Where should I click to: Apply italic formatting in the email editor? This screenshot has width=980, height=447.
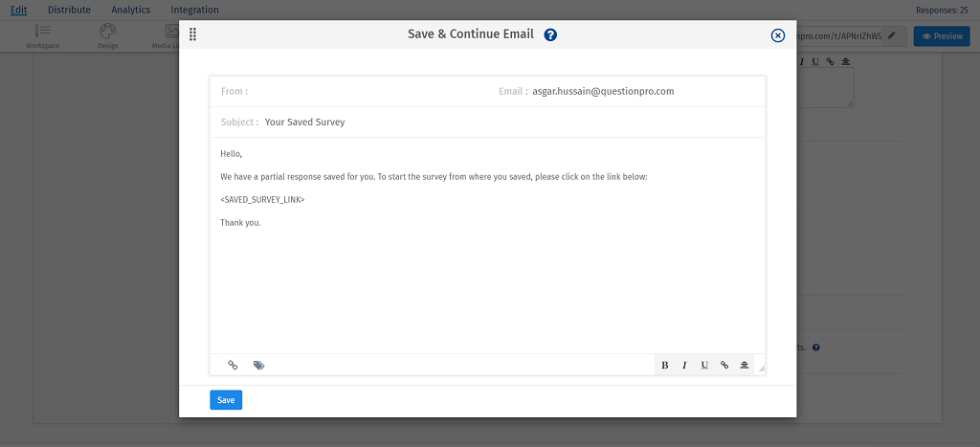pos(684,365)
